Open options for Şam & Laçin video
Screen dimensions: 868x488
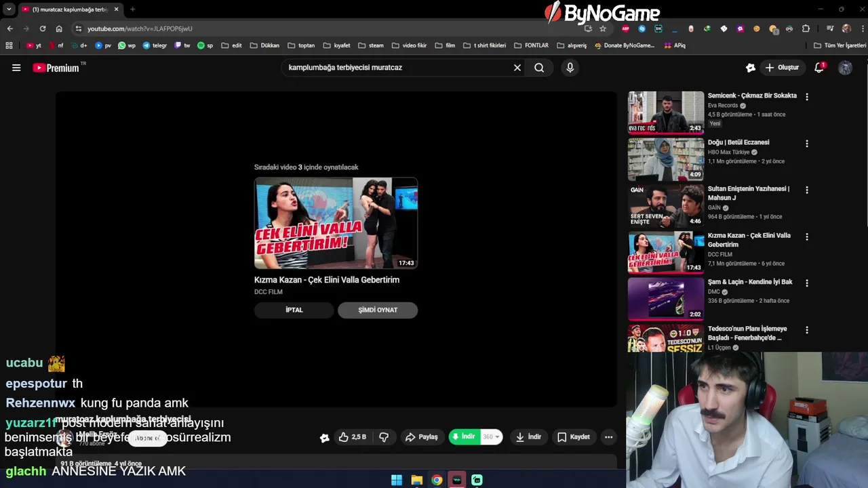(807, 283)
